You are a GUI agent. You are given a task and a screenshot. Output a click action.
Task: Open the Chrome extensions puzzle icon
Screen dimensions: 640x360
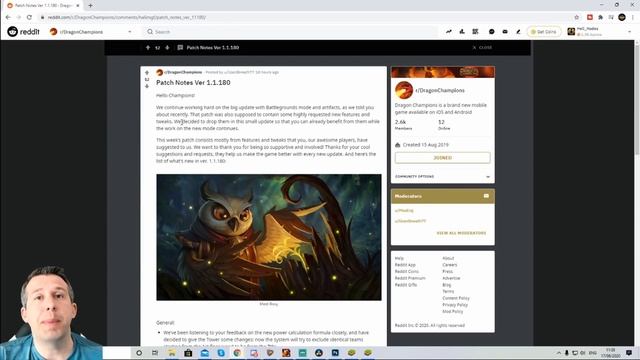600,17
